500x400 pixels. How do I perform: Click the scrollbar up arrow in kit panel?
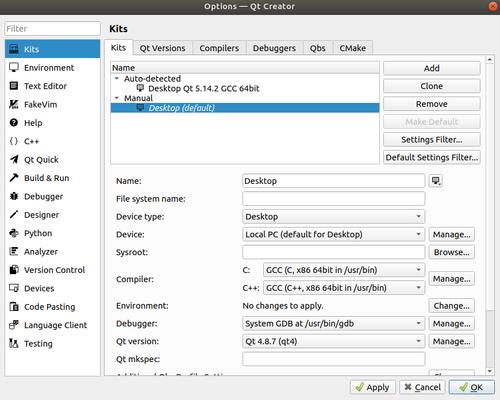pos(489,60)
